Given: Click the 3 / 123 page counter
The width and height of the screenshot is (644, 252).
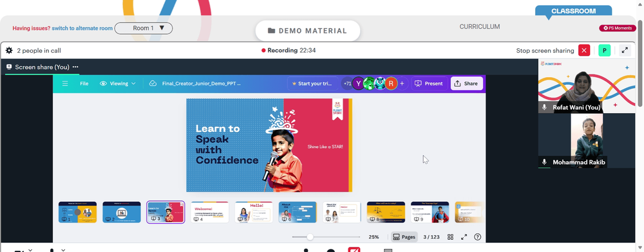Looking at the screenshot, I should point(431,237).
